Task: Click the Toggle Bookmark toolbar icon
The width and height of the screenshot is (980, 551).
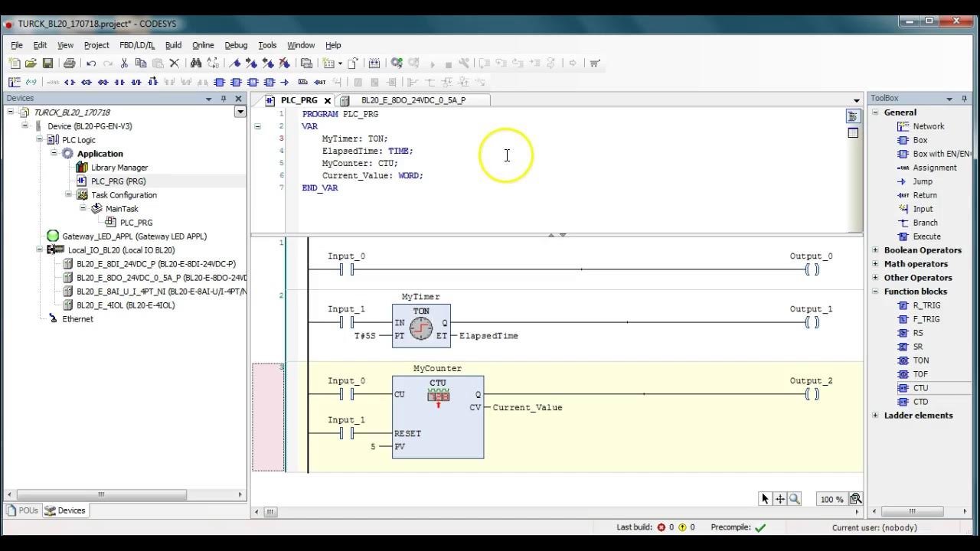Action: [x=235, y=64]
